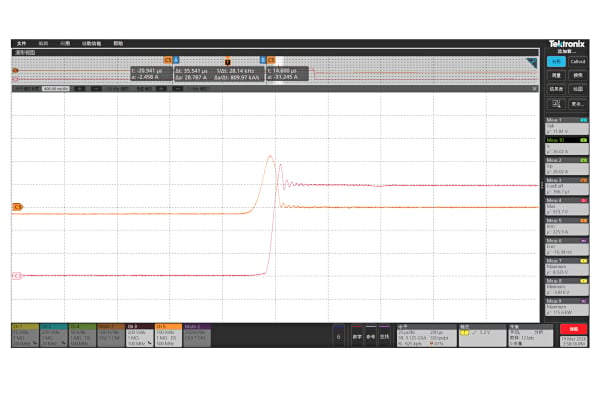Select the trigger position T marker
The height and width of the screenshot is (400, 600).
pyautogui.click(x=228, y=62)
